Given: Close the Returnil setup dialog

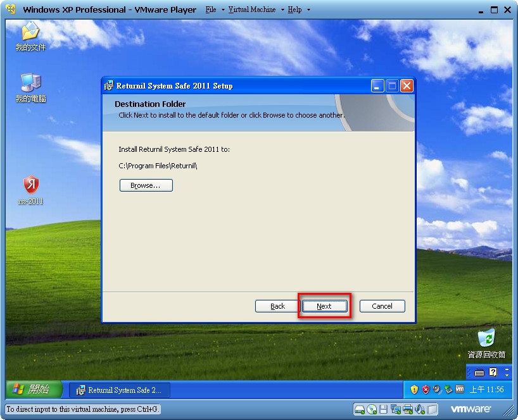Looking at the screenshot, I should pos(407,86).
